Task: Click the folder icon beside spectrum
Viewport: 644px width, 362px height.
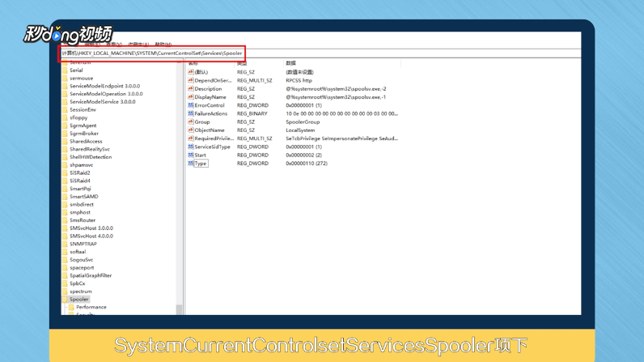Action: [x=65, y=292]
